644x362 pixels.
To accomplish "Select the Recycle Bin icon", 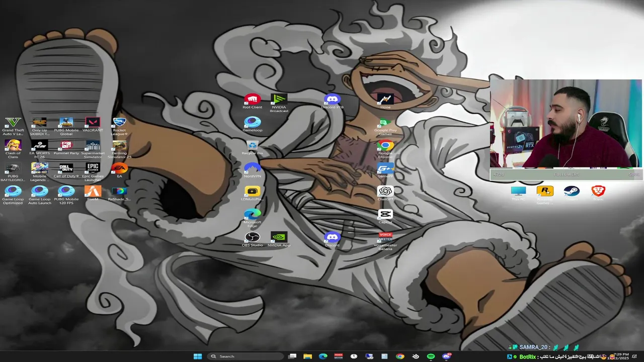I will coord(252,148).
